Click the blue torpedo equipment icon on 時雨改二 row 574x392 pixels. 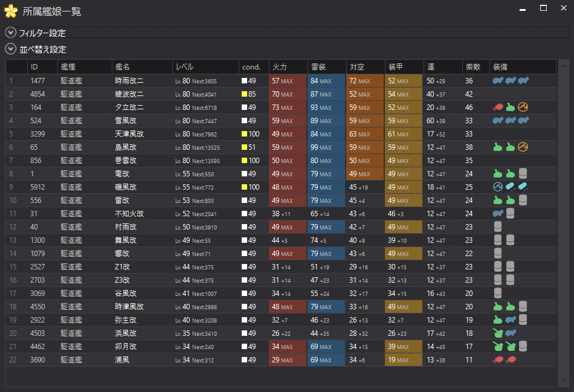[x=497, y=80]
